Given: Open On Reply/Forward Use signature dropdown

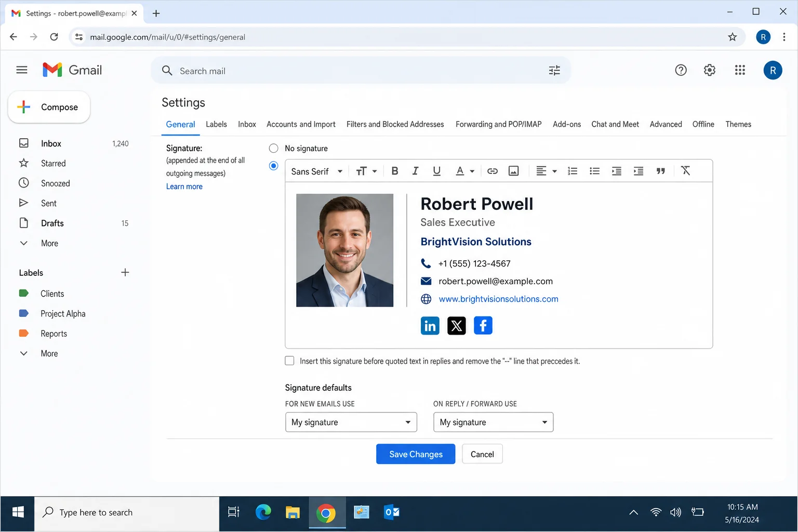Looking at the screenshot, I should [494, 422].
